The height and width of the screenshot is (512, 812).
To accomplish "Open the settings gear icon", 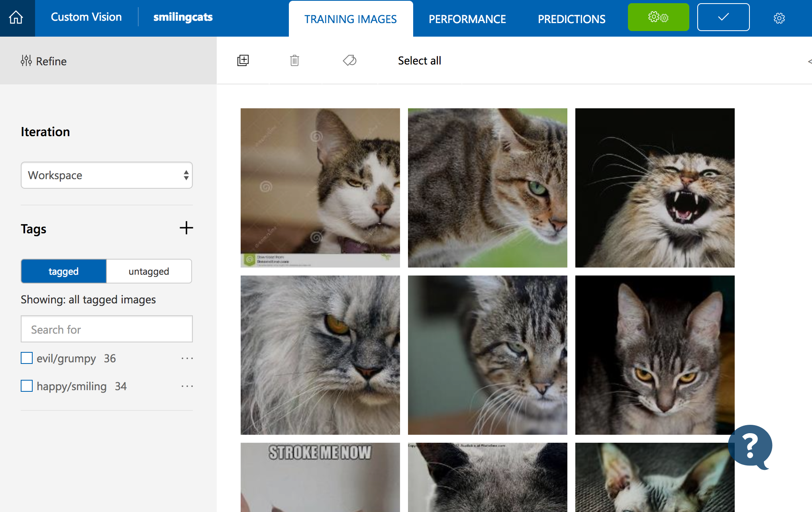I will [x=779, y=18].
